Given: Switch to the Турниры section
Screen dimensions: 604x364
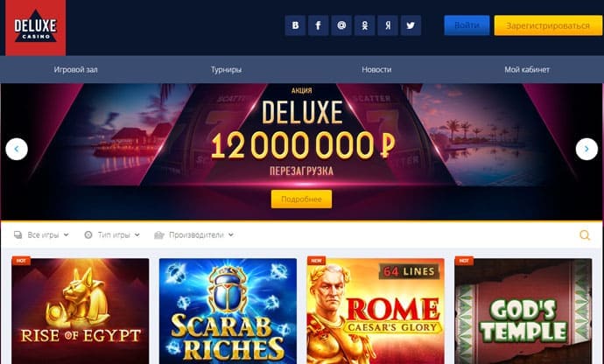Looking at the screenshot, I should pyautogui.click(x=226, y=70).
